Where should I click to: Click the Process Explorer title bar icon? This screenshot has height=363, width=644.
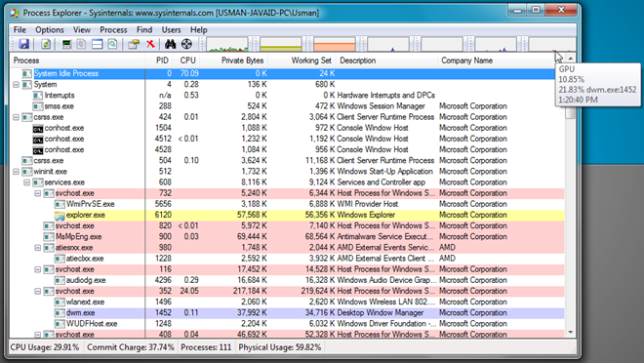pyautogui.click(x=15, y=13)
